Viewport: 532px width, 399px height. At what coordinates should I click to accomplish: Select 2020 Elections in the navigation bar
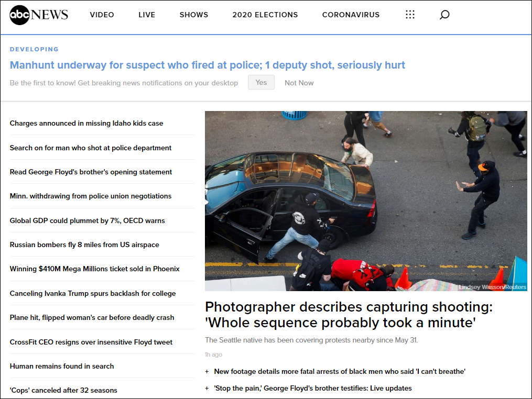[x=265, y=15]
